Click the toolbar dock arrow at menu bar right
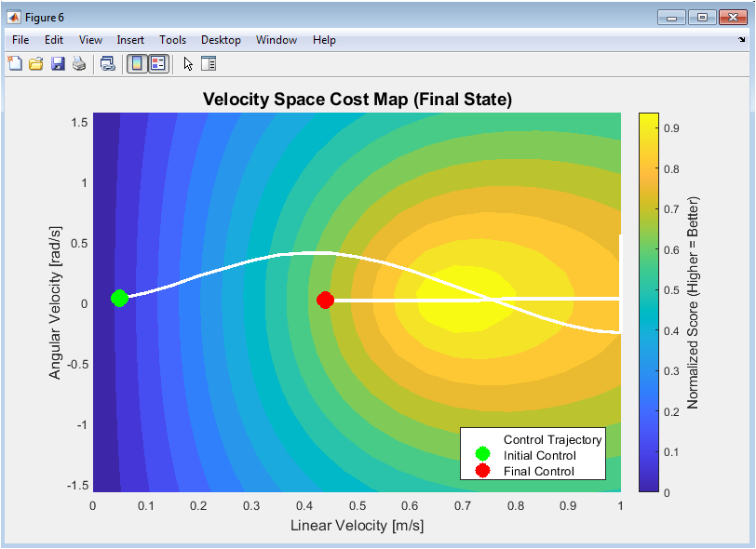The image size is (756, 549). [x=741, y=40]
